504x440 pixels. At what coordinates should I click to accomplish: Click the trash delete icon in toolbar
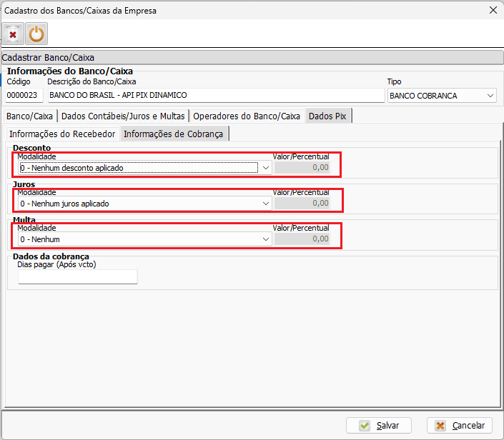[x=13, y=34]
